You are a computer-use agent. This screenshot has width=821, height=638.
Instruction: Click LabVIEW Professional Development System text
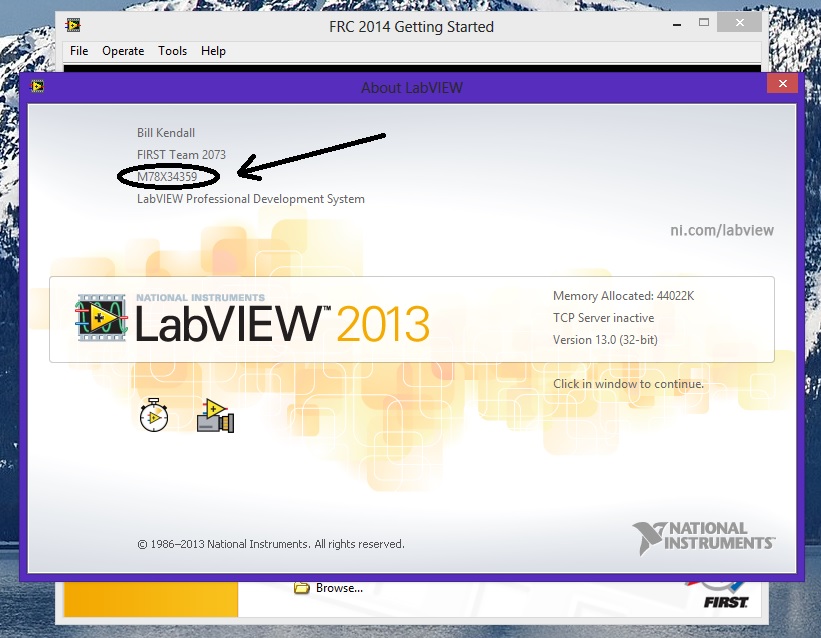click(x=251, y=199)
